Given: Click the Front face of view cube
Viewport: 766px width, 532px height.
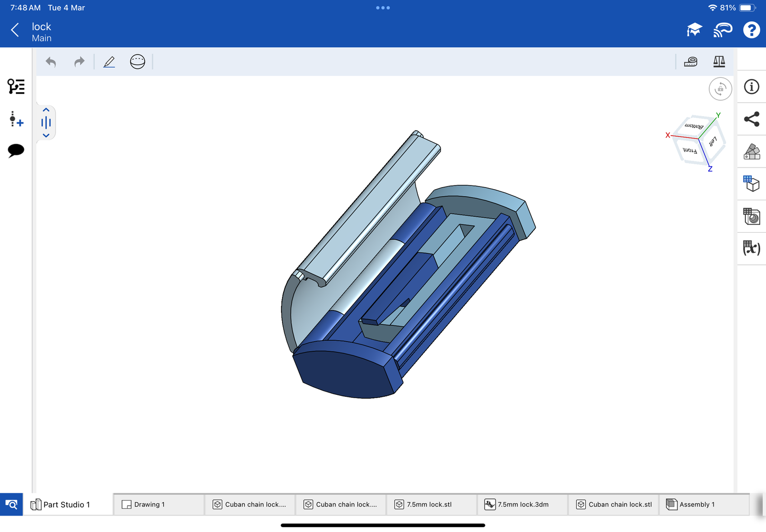Looking at the screenshot, I should click(690, 151).
